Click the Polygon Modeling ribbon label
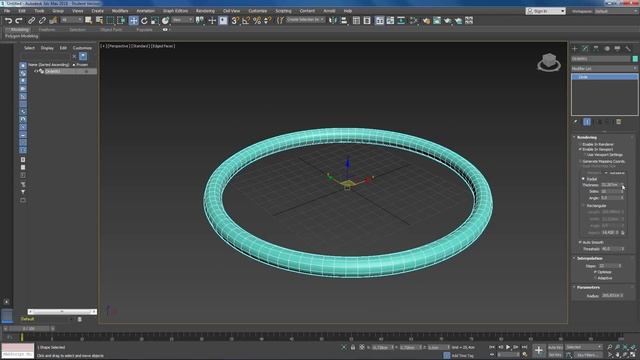 22,36
